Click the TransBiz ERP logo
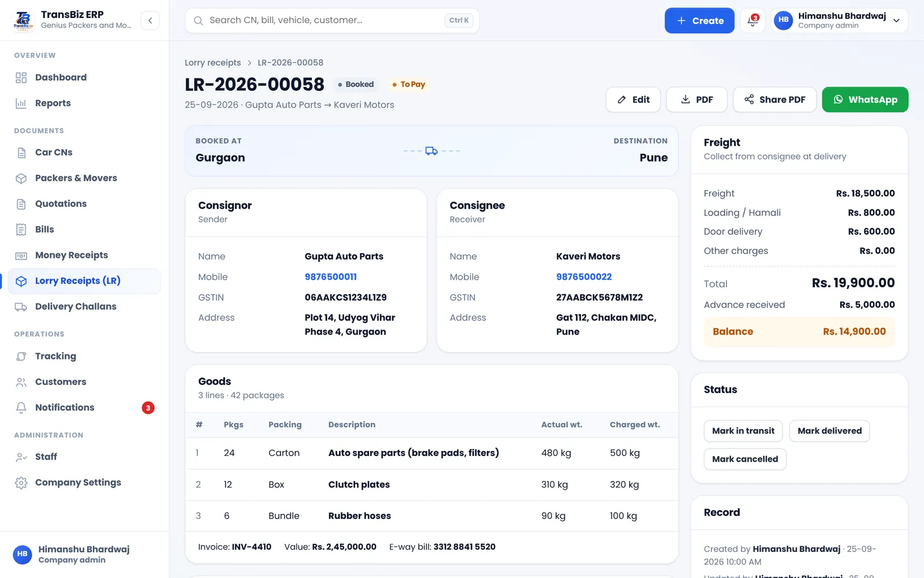The width and height of the screenshot is (924, 578). 23,20
